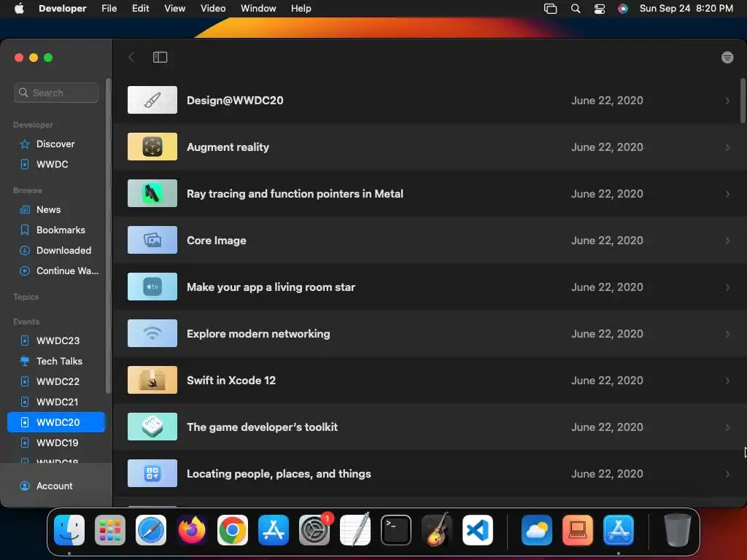Open Explore modern networking
The height and width of the screenshot is (560, 747).
coord(258,334)
